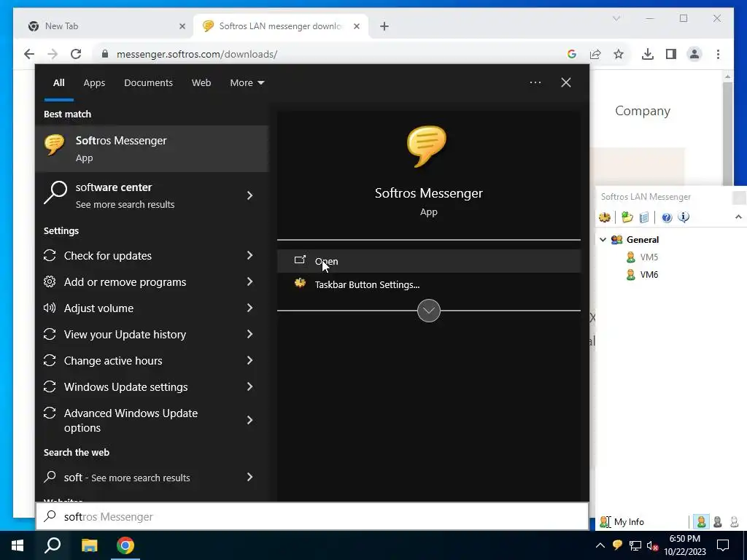Click the About info bubble icon in messenger

(x=684, y=217)
